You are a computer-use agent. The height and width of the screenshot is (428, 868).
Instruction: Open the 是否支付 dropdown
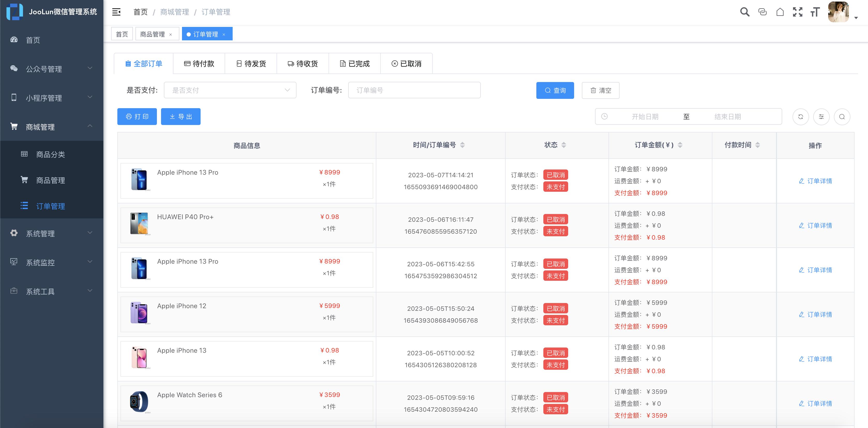coord(230,90)
